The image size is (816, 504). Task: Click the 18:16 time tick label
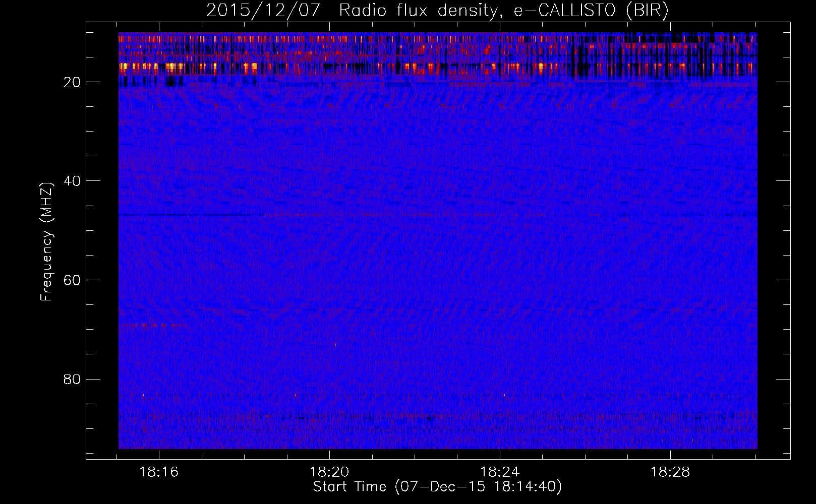[x=159, y=472]
